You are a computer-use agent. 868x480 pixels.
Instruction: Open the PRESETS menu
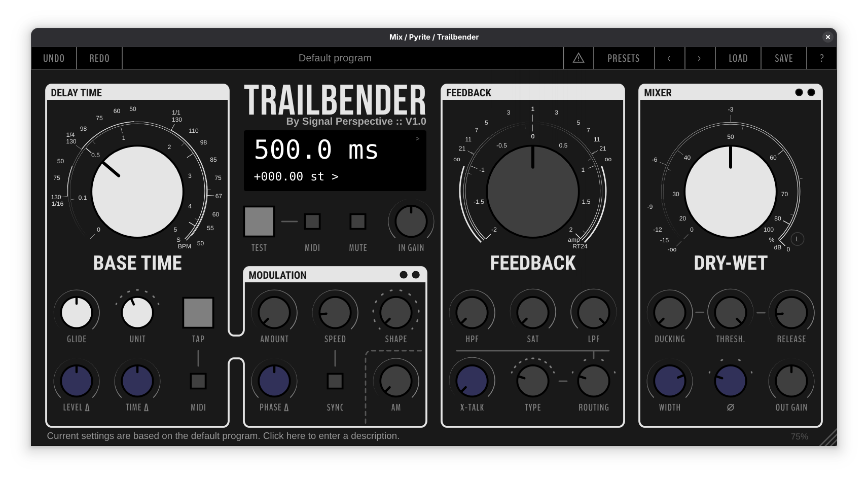coord(623,58)
